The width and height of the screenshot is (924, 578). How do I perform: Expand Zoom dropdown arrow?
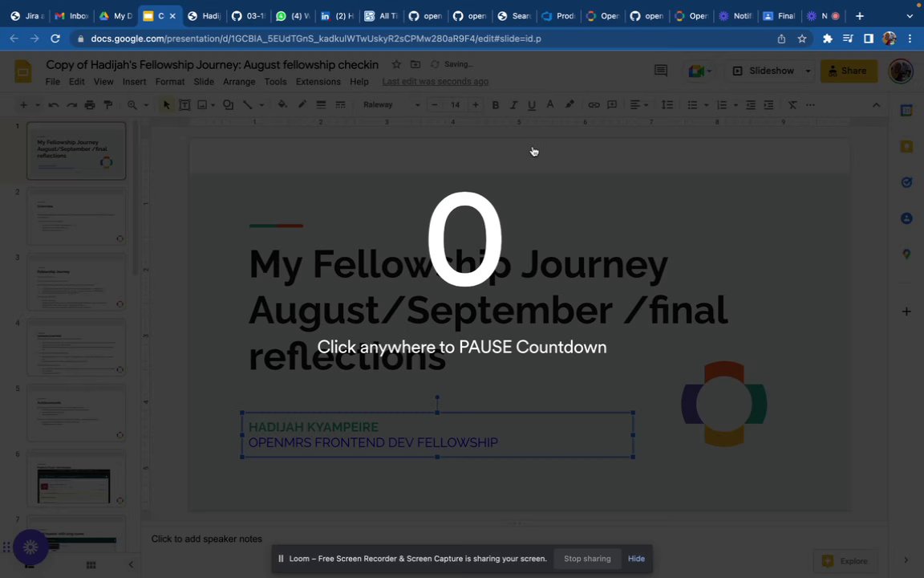click(145, 105)
